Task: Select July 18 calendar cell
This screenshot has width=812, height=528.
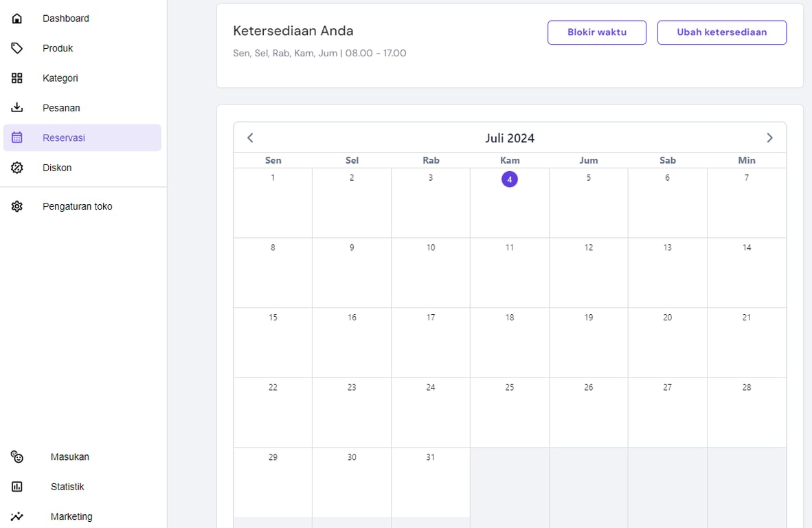Action: 510,342
